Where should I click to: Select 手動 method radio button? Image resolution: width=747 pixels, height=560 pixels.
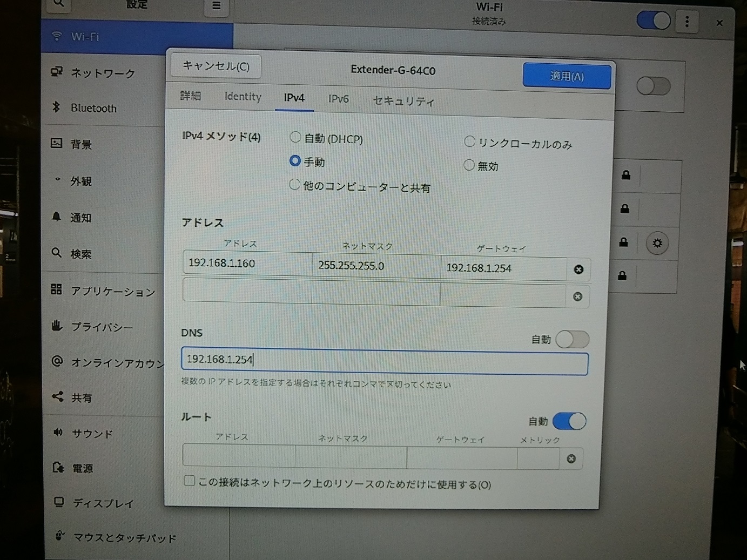[295, 161]
